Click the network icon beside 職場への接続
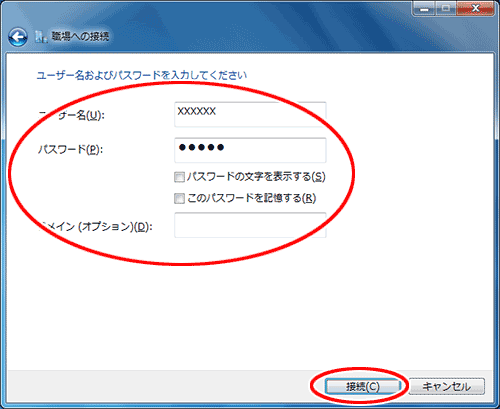Viewport: 500px width, 409px height. point(41,37)
